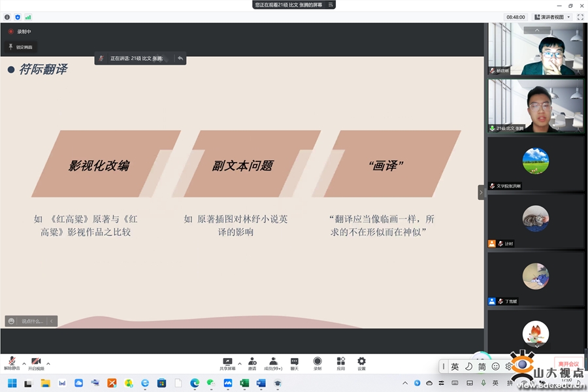
Task: Click the 邀请 (invite) icon
Action: pos(252,363)
